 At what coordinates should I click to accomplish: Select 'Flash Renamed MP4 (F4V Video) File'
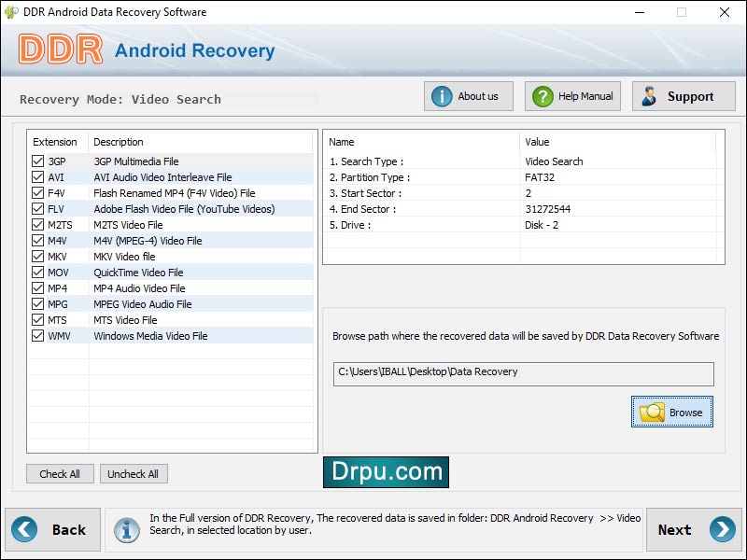[175, 193]
